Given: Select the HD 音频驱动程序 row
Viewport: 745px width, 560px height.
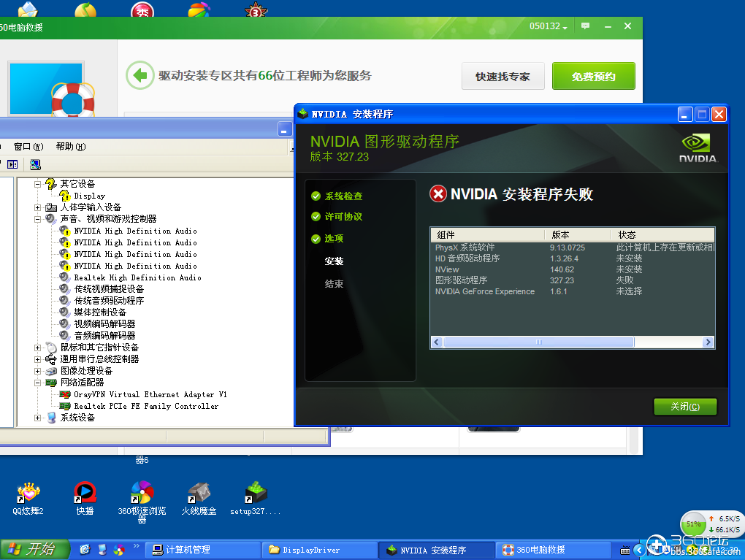Looking at the screenshot, I should click(x=573, y=258).
